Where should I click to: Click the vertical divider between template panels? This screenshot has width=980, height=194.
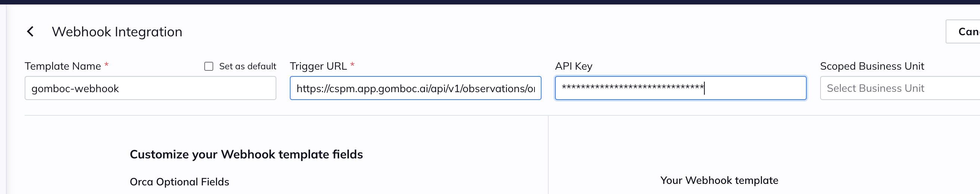click(548, 155)
